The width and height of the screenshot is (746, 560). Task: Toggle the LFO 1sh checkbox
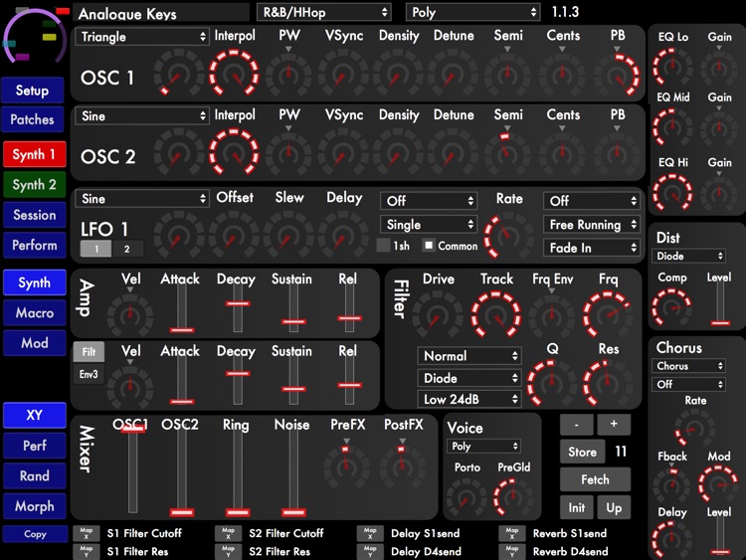click(383, 246)
